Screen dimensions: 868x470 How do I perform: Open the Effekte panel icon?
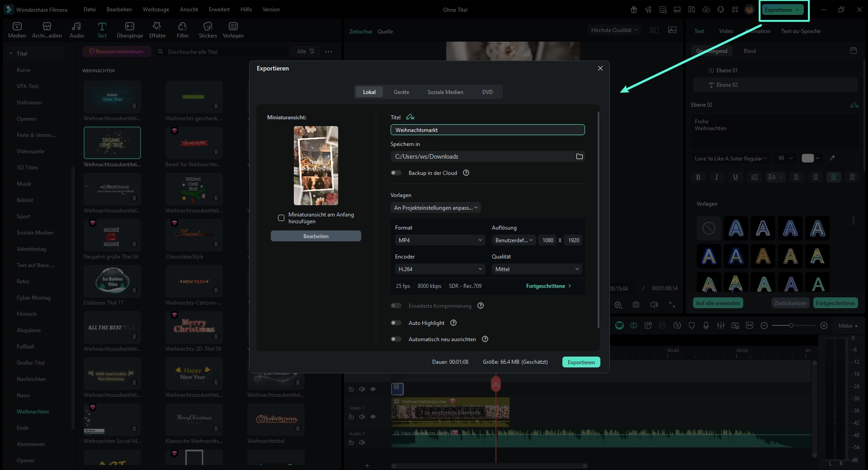tap(157, 27)
